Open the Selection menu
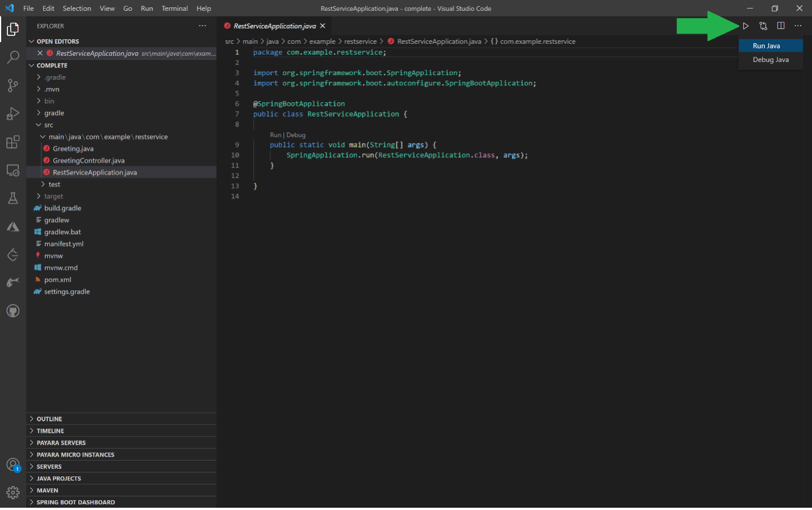812x510 pixels. pyautogui.click(x=77, y=9)
